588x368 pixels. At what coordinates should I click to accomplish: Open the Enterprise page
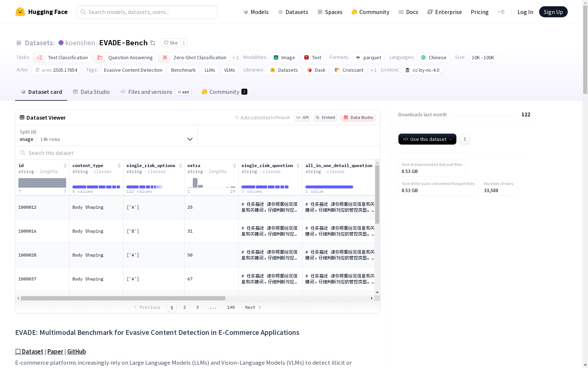click(x=445, y=12)
